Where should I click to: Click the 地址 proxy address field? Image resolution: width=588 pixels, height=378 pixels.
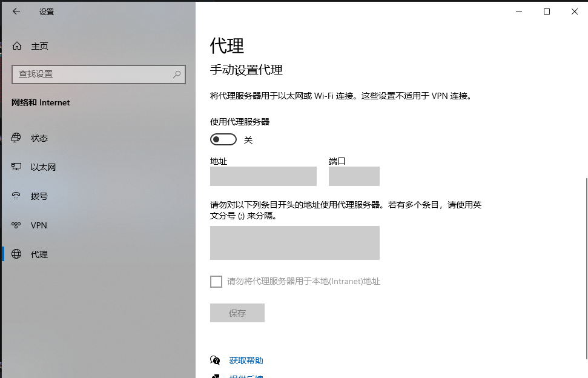point(263,176)
